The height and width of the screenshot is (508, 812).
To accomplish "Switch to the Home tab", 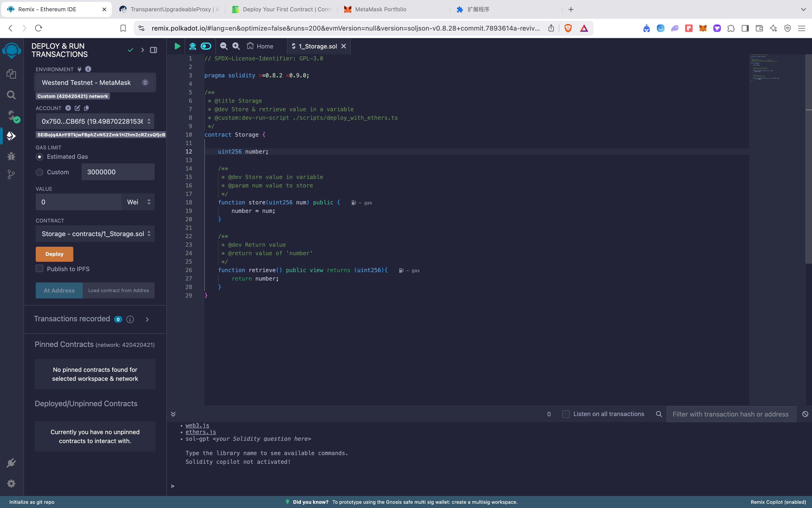I will click(260, 46).
